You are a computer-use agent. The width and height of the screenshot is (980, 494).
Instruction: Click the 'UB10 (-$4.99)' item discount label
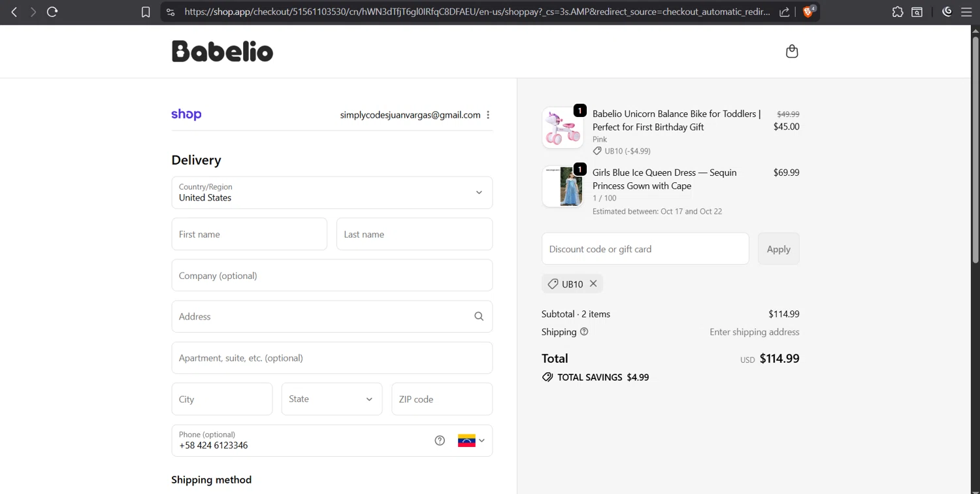[x=627, y=151]
